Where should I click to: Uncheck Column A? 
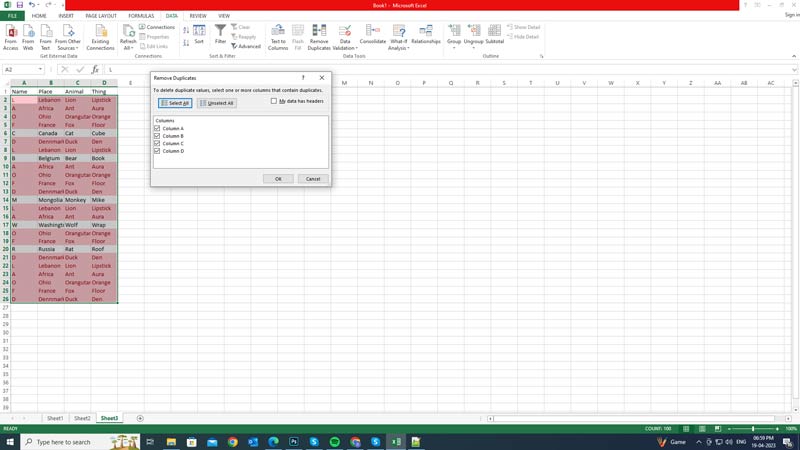pos(157,129)
